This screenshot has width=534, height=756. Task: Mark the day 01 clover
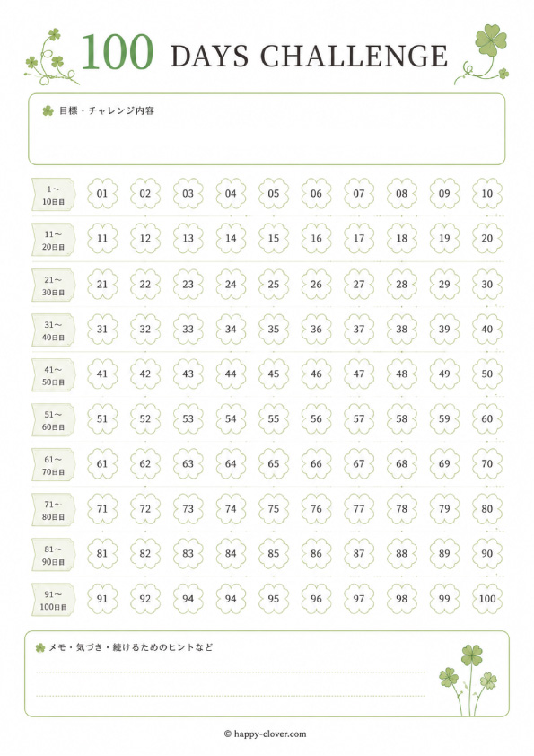102,193
